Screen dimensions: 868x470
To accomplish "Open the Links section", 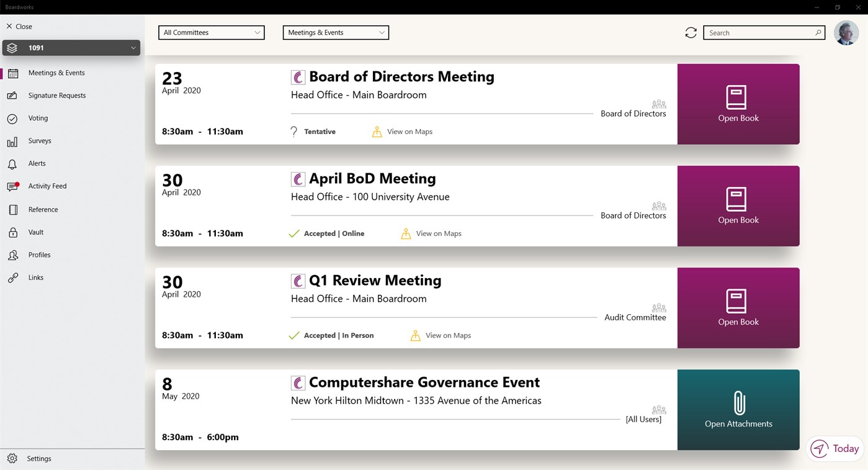I will click(x=35, y=277).
